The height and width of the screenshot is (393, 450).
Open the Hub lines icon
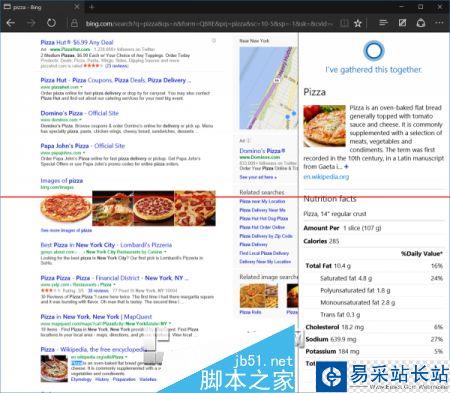click(383, 23)
